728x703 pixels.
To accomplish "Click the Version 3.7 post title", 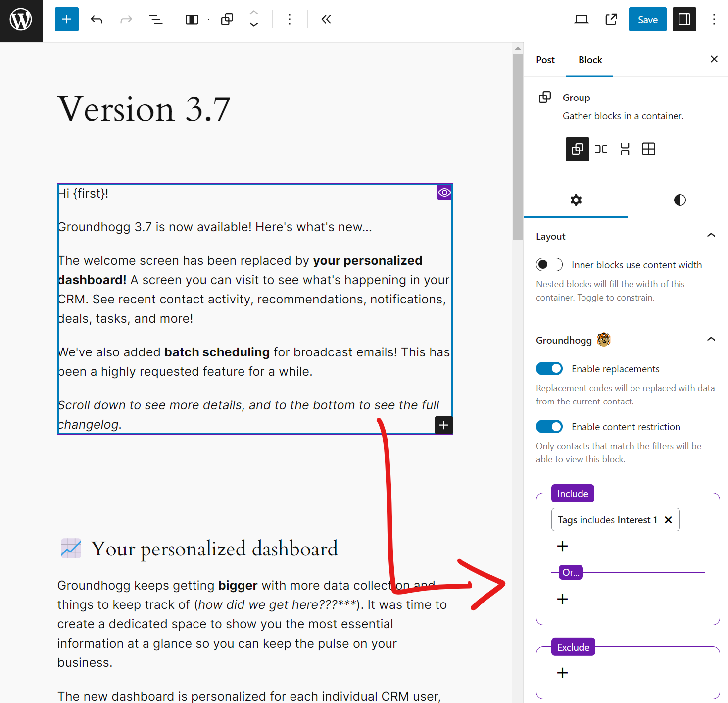I will tap(144, 109).
